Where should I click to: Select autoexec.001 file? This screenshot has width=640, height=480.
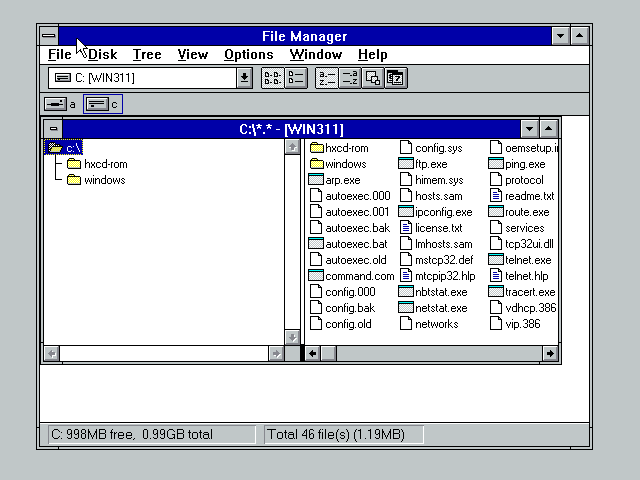point(349,212)
